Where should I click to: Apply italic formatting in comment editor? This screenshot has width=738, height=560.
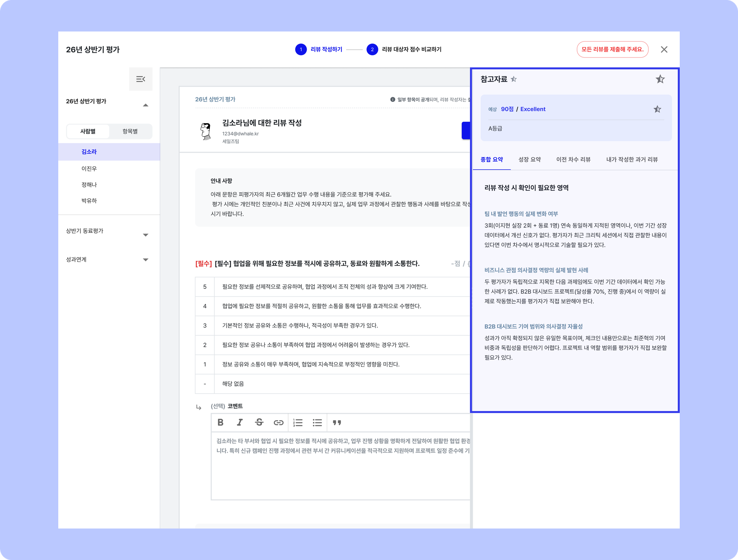240,422
